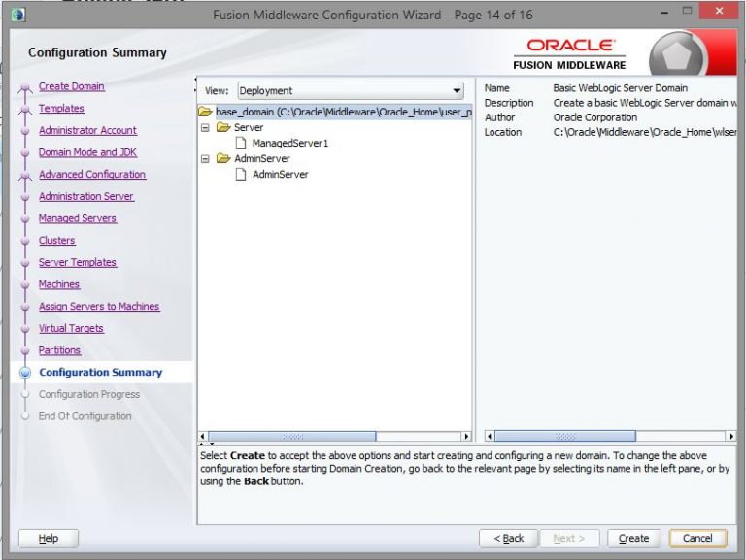Screen dimensions: 746x560
Task: Click the Server folder icon
Action: (x=223, y=127)
